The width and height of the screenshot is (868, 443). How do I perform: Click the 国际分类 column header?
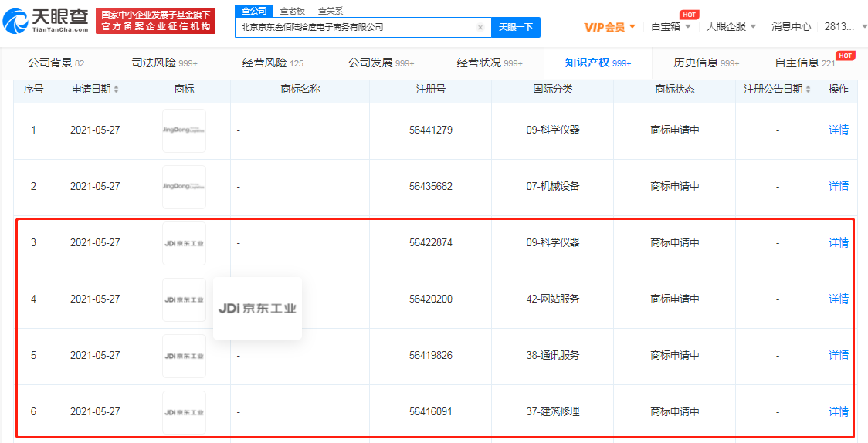552,90
